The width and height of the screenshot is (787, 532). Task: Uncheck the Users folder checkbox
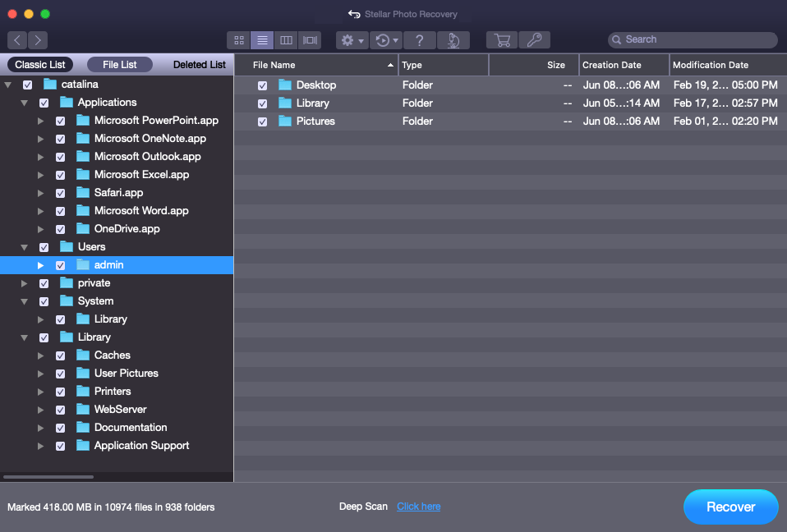tap(44, 247)
